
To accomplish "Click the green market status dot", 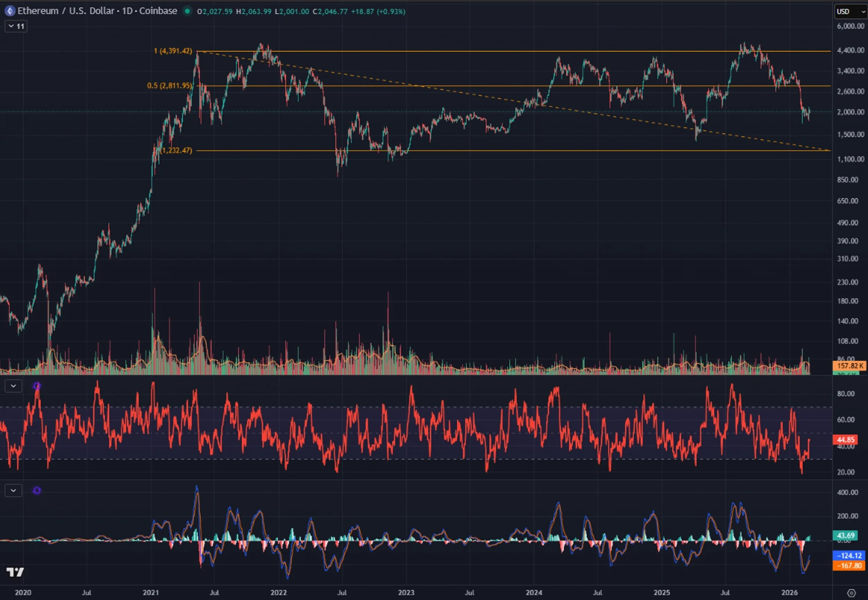I will point(187,11).
